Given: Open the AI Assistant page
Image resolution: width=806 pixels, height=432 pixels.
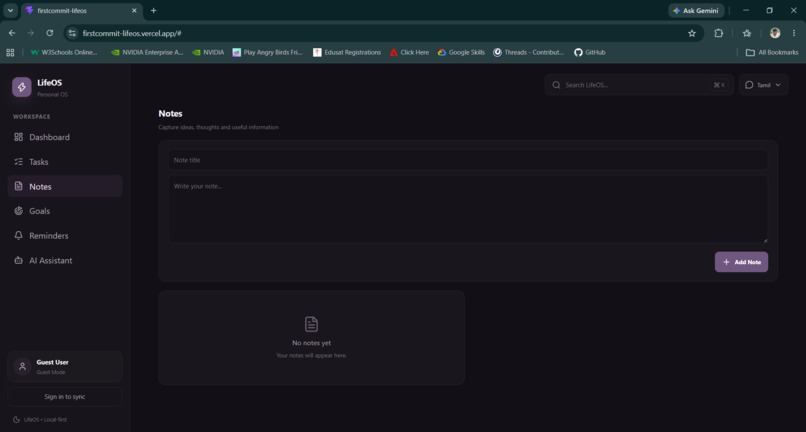Looking at the screenshot, I should coord(65,261).
